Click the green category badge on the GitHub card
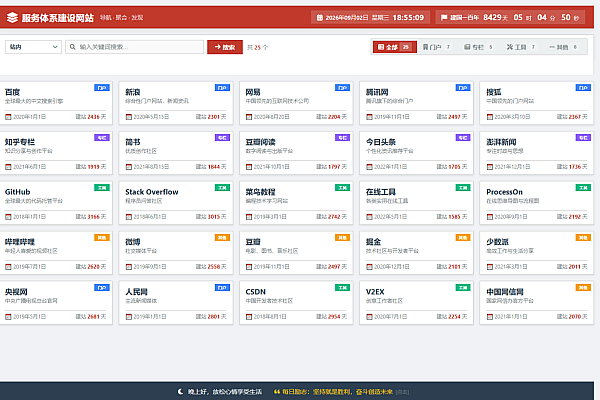The image size is (600, 400). coord(102,188)
